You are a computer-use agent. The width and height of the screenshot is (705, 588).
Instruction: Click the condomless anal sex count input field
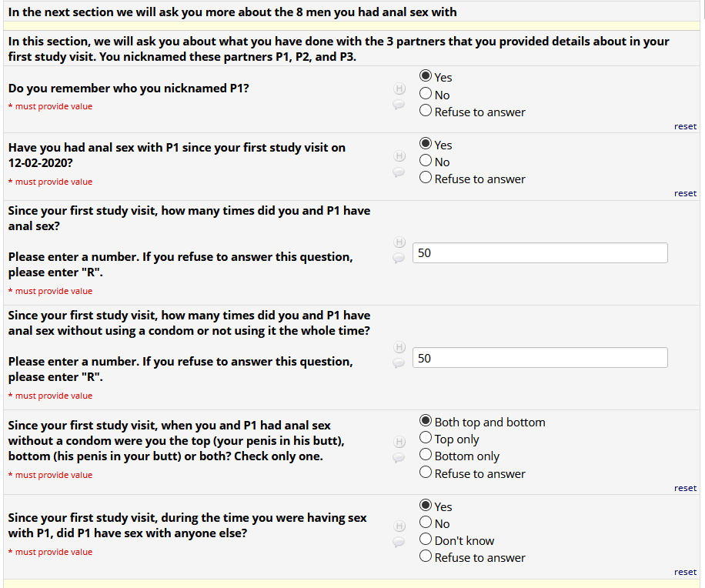pyautogui.click(x=540, y=358)
